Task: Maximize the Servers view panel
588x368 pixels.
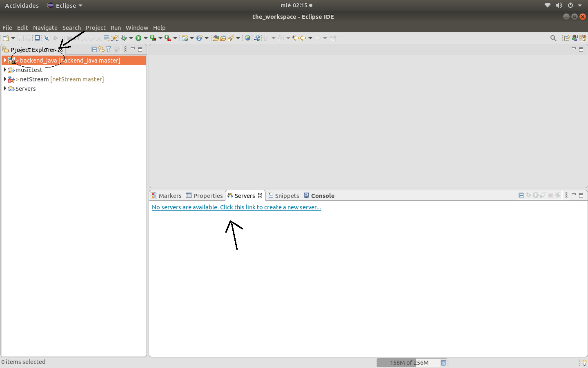Action: coord(581,195)
